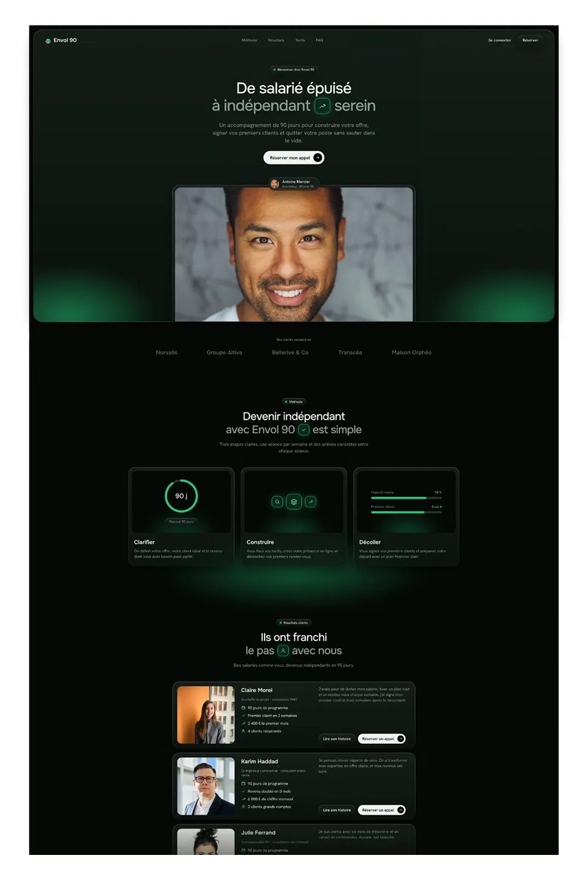Go to Résultats in the top navigation
Screen dimensions: 588x878
click(x=276, y=41)
